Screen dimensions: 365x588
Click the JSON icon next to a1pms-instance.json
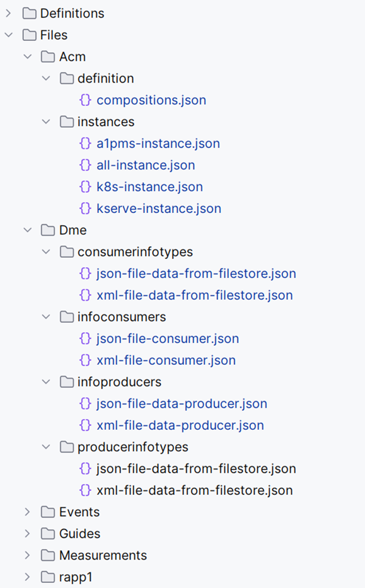[85, 143]
